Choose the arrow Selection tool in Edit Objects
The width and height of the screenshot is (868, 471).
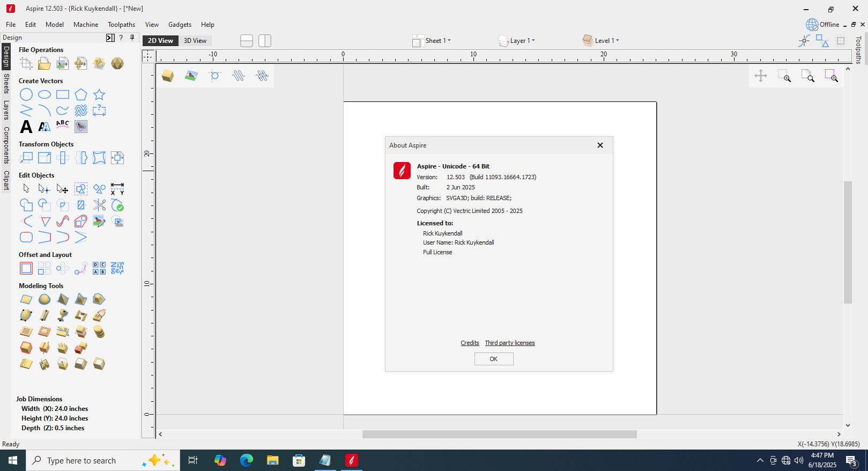[x=26, y=189]
